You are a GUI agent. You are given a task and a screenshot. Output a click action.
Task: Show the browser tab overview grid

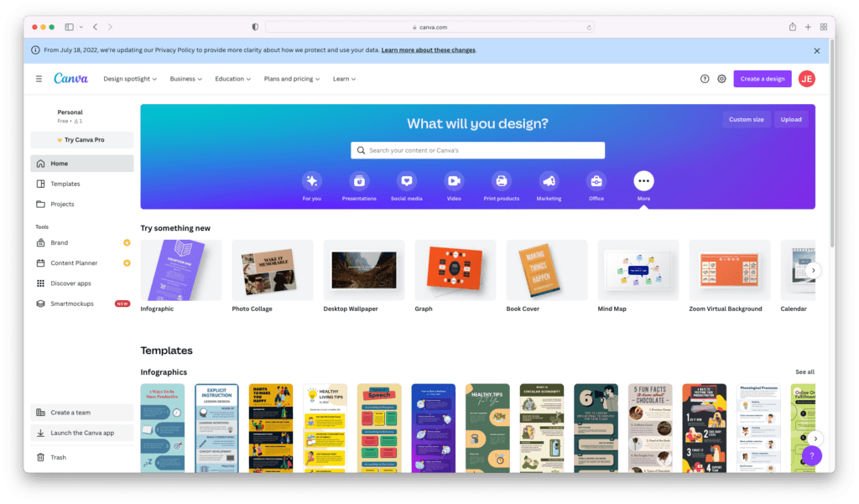pyautogui.click(x=824, y=27)
